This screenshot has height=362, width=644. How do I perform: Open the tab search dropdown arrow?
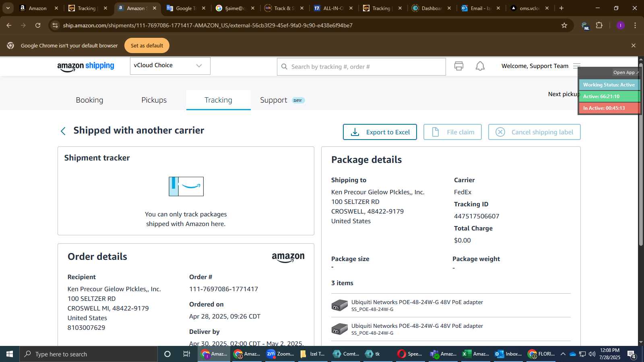(8, 8)
